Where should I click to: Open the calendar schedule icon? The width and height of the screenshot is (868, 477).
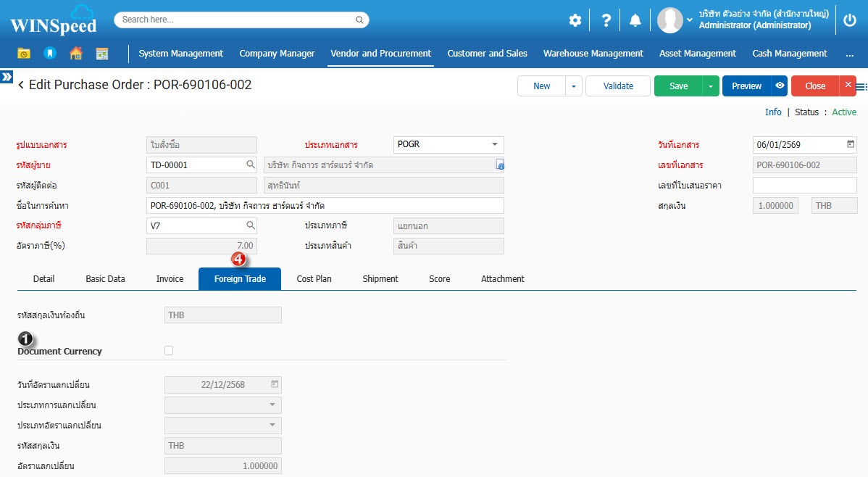point(101,54)
